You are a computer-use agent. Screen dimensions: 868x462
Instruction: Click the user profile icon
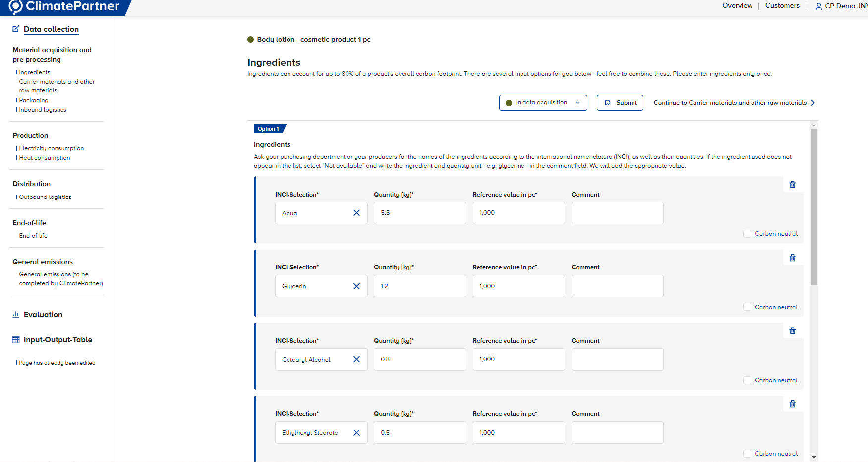point(819,6)
